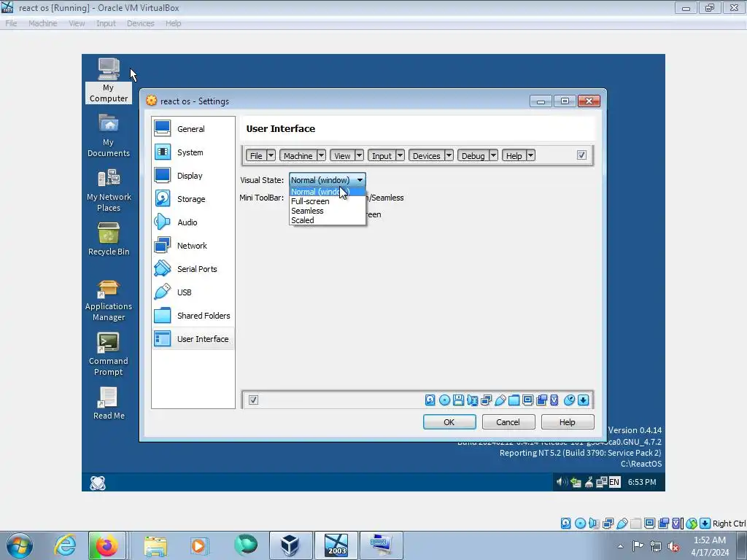
Task: Collapse the Visual State combo box
Action: click(x=328, y=180)
